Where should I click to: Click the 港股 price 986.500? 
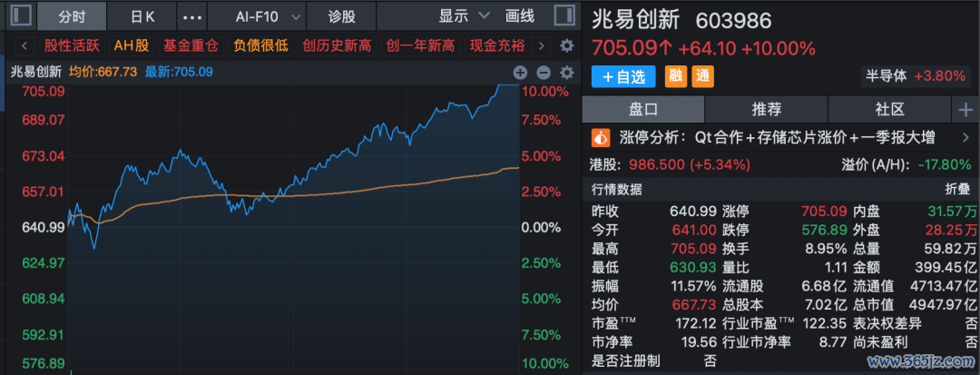tap(656, 165)
